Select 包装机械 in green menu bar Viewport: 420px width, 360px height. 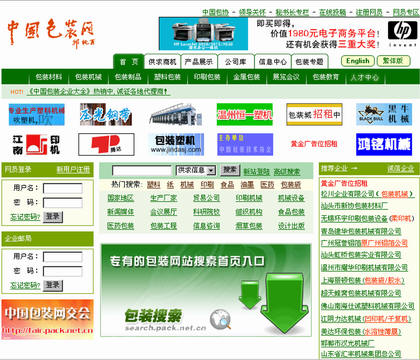click(88, 77)
